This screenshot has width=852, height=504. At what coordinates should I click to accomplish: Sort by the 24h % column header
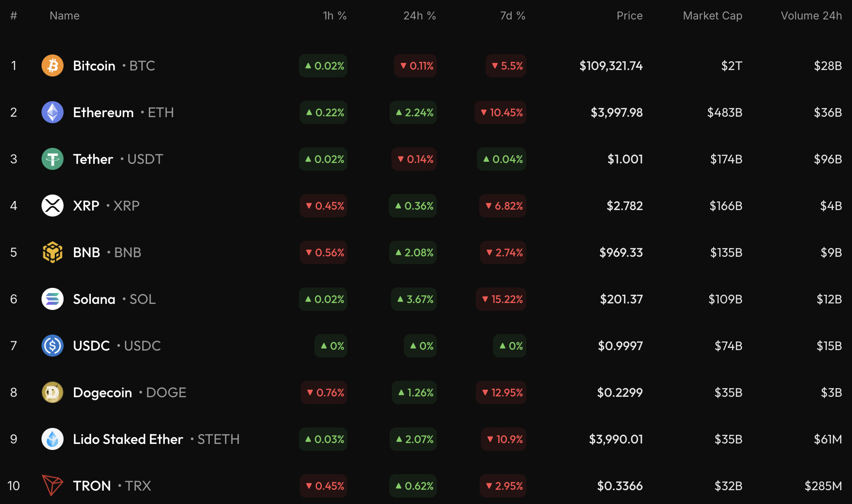(x=419, y=16)
